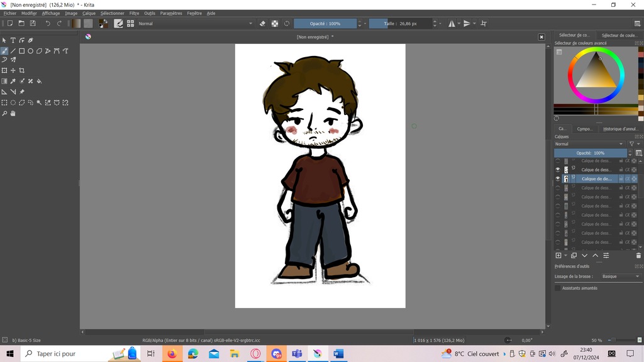Screen dimensions: 644x362
Task: Choose the Crop tool
Action: (x=21, y=70)
